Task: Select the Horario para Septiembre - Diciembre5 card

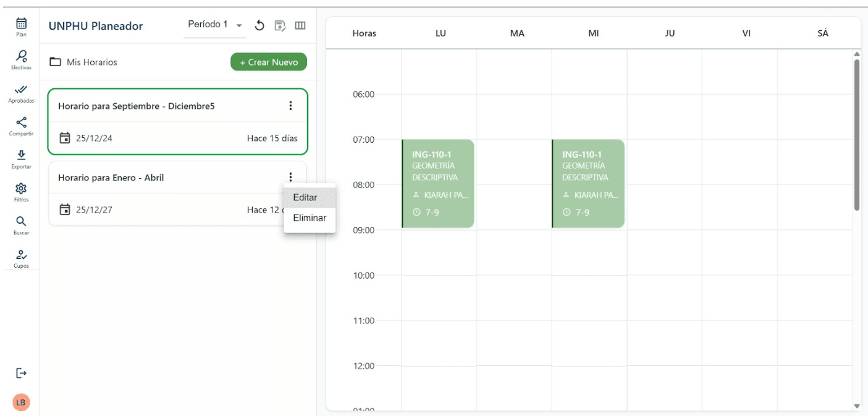Action: coord(178,121)
